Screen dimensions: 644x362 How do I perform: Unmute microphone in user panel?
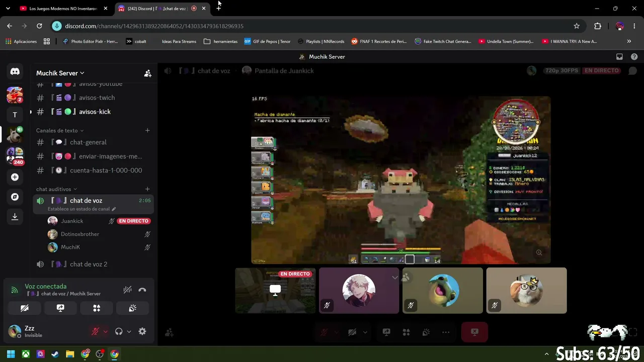coord(95,331)
